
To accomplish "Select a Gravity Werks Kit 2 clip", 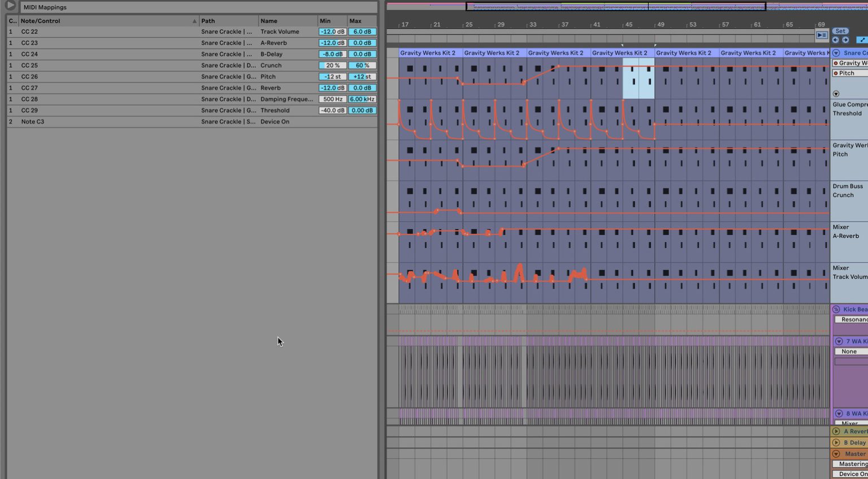I will point(428,53).
